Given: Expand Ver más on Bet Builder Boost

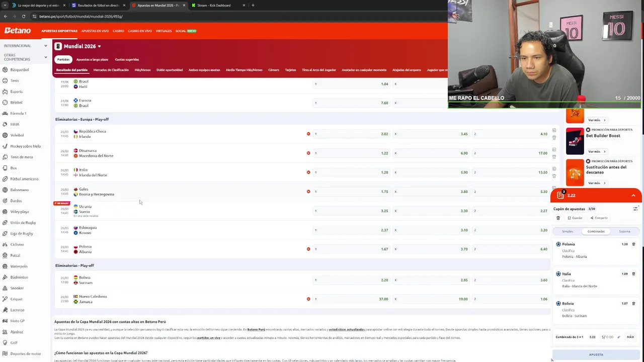Looking at the screenshot, I should [597, 151].
